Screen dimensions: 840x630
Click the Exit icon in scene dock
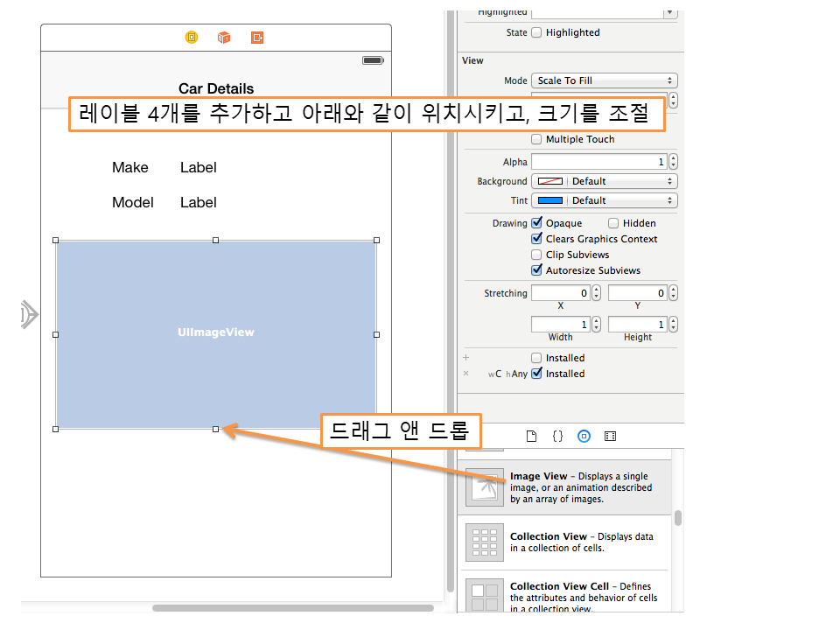click(x=257, y=38)
